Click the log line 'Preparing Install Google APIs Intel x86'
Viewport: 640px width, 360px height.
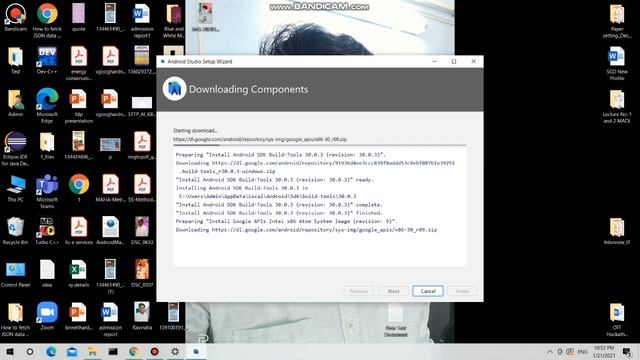286,221
